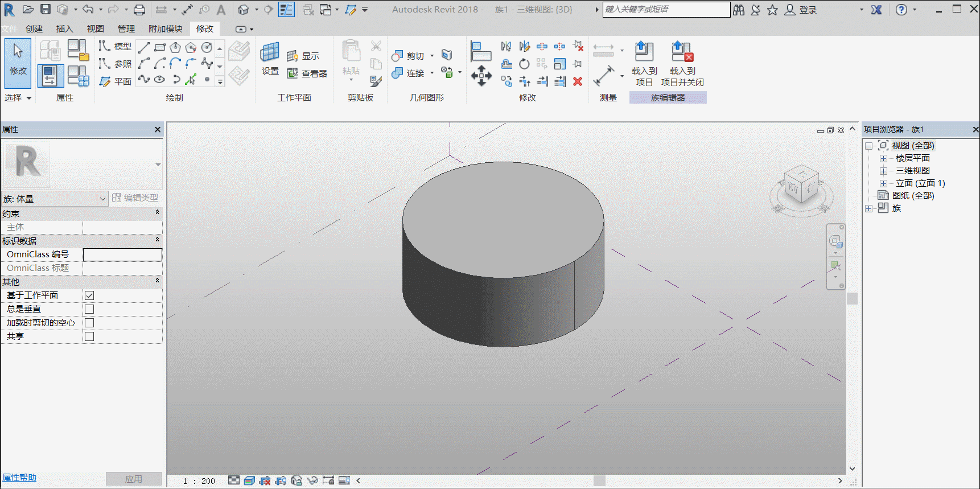The height and width of the screenshot is (489, 980).
Task: Select the Rotate tool icon
Action: pyautogui.click(x=524, y=64)
